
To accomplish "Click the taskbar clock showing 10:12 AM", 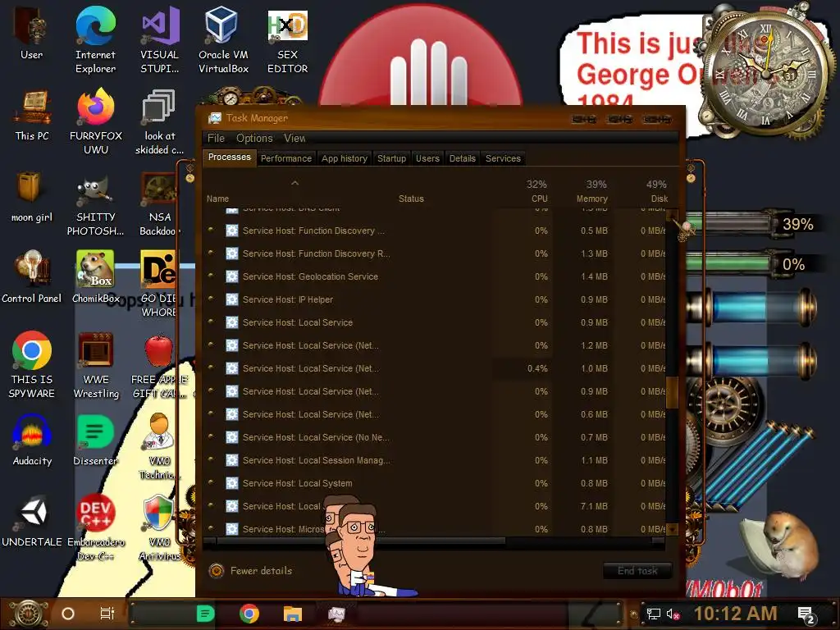I will pyautogui.click(x=736, y=614).
